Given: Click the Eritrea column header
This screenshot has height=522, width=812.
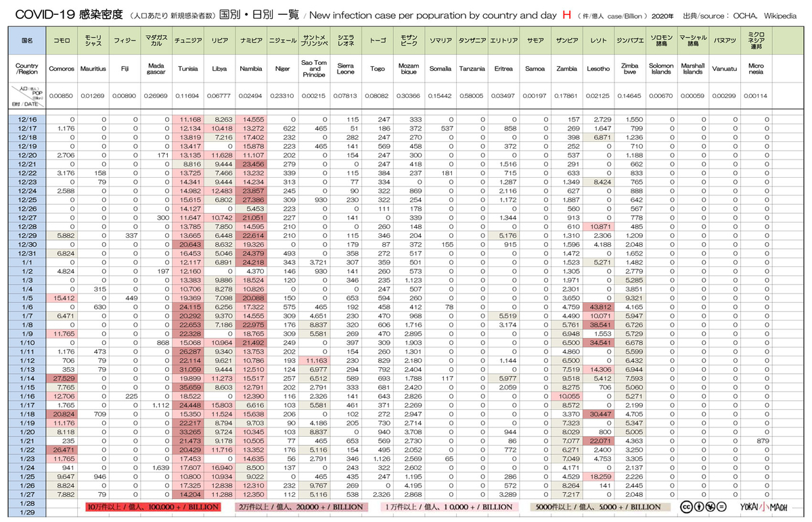Looking at the screenshot, I should point(503,69).
